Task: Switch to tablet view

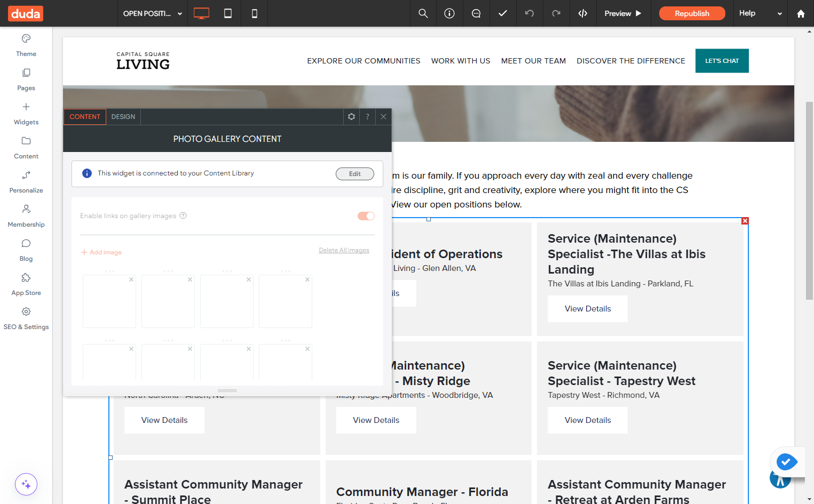Action: 228,13
